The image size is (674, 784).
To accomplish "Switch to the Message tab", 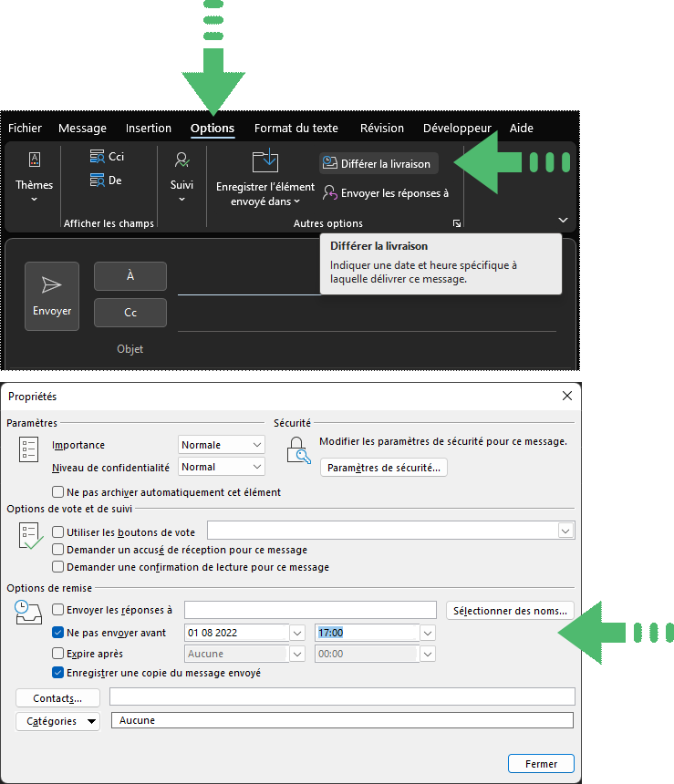I will pyautogui.click(x=83, y=128).
